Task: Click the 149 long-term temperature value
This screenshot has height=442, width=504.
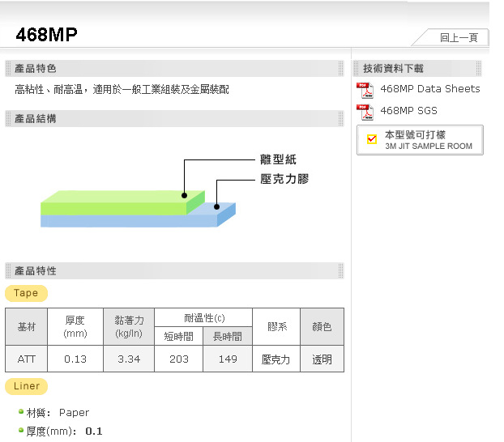Action: [228, 359]
